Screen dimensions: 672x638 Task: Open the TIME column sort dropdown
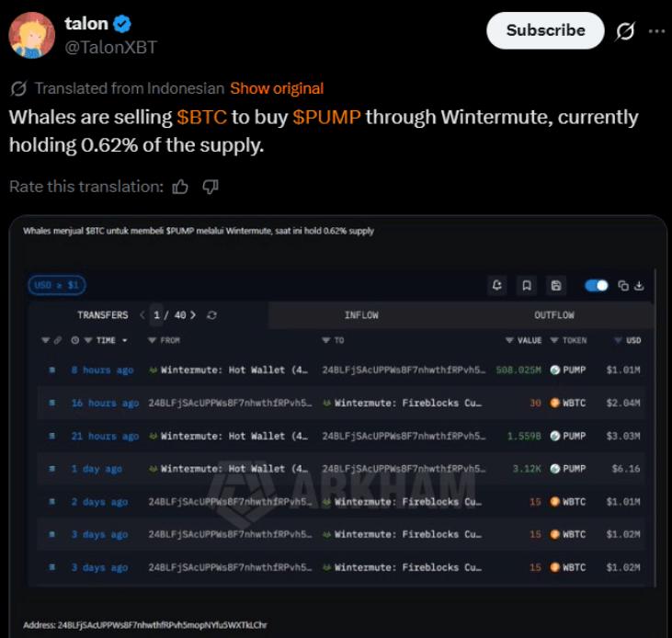[x=125, y=340]
